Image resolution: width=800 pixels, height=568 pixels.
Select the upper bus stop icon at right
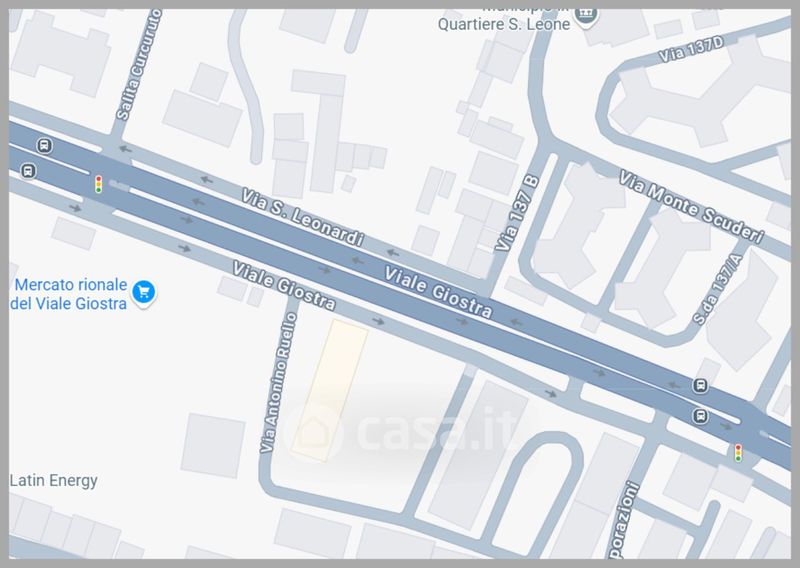point(701,386)
